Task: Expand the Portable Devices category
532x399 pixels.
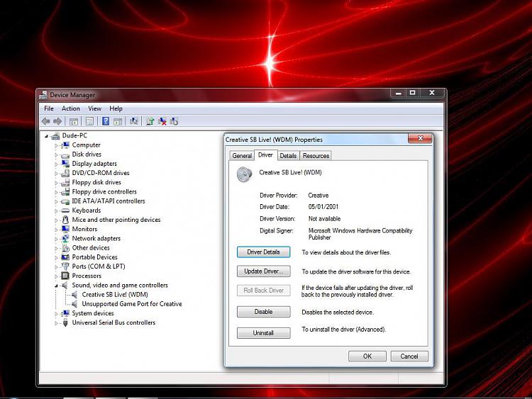Action: (x=56, y=258)
